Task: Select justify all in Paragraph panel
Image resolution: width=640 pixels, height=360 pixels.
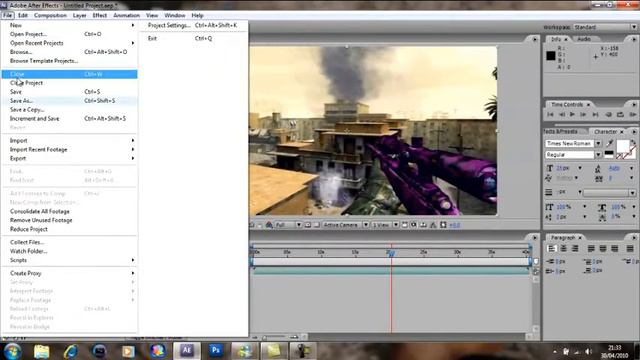Action: 630,249
